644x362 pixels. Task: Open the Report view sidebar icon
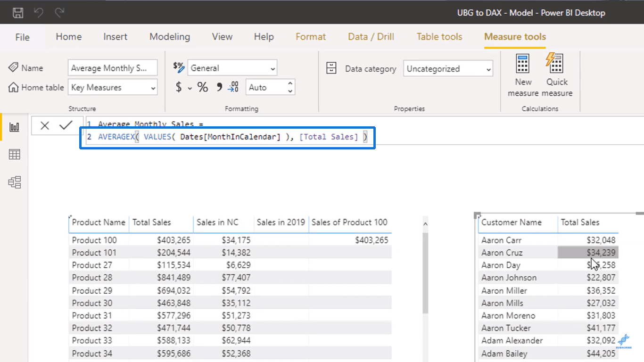click(15, 127)
